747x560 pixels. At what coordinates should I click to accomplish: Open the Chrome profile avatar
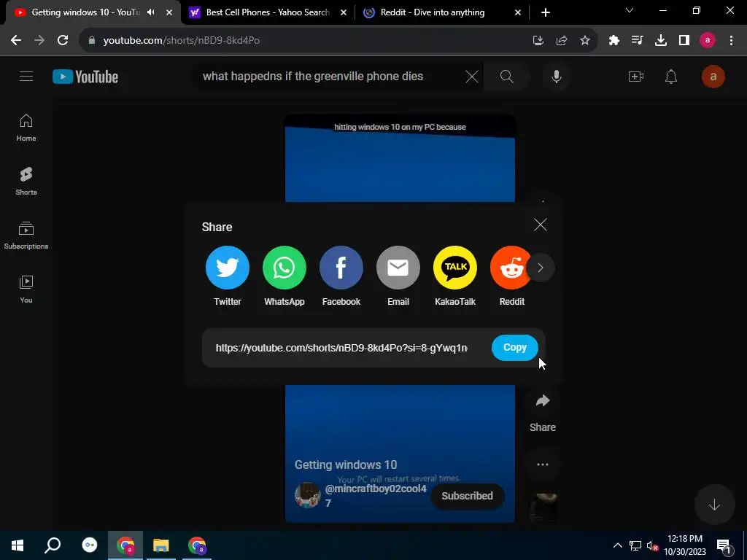(708, 41)
